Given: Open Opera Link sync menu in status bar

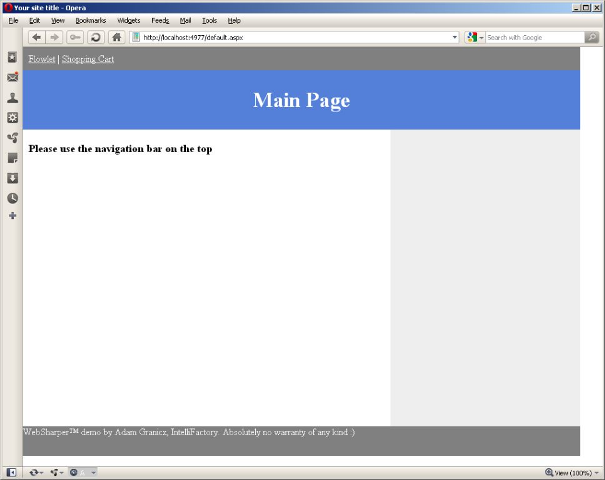Looking at the screenshot, I should (36, 472).
